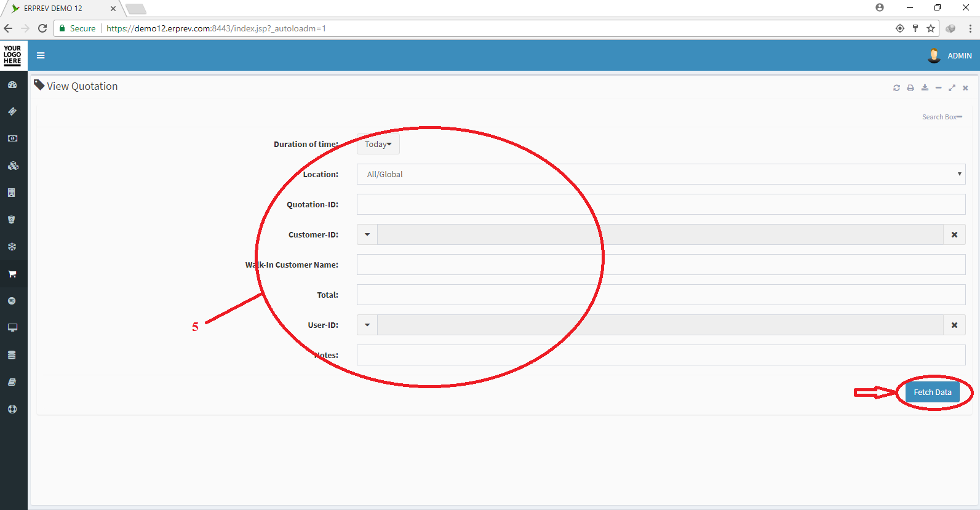
Task: Open the shopping cart sidebar module
Action: tap(12, 274)
